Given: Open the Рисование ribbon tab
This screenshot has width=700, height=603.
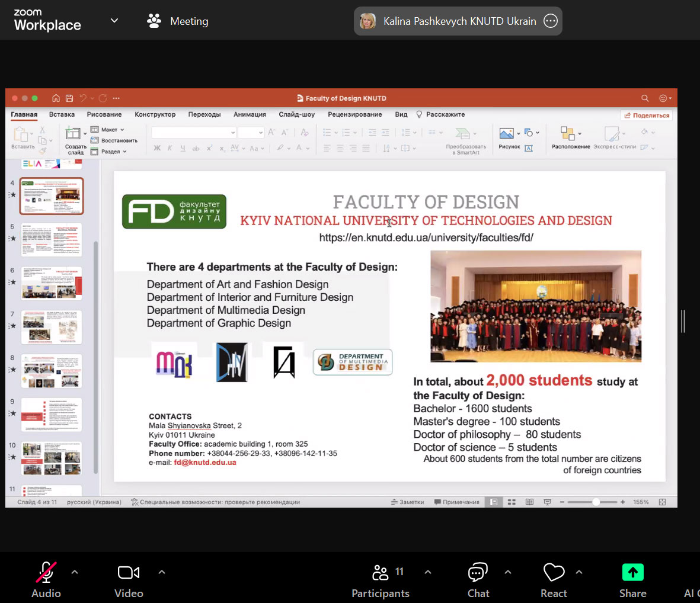Looking at the screenshot, I should pyautogui.click(x=104, y=115).
